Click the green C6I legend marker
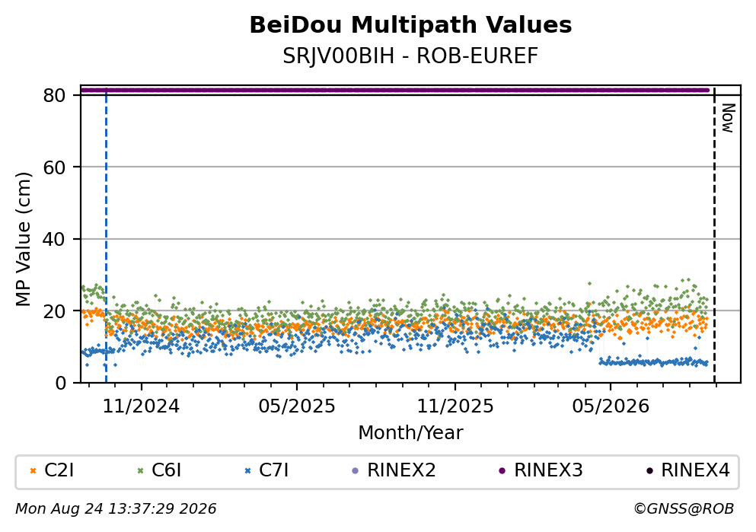756x532 pixels. (140, 471)
